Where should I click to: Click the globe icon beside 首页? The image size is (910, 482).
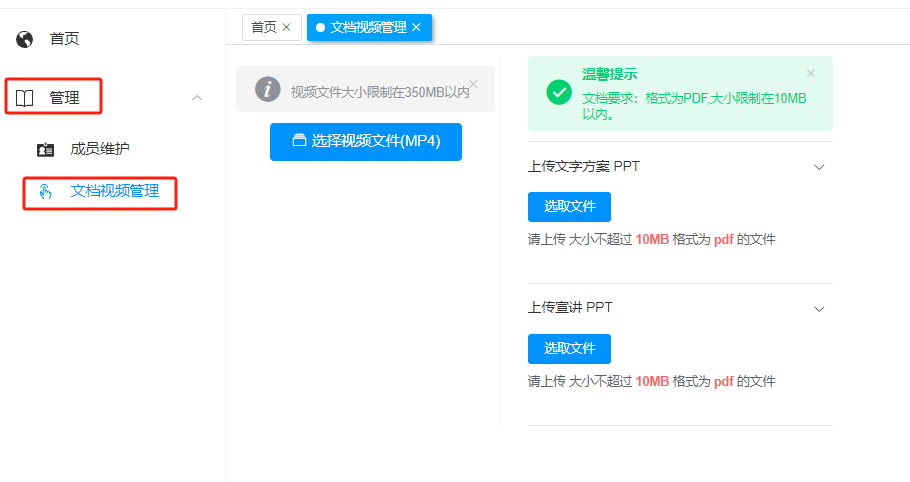(x=24, y=39)
